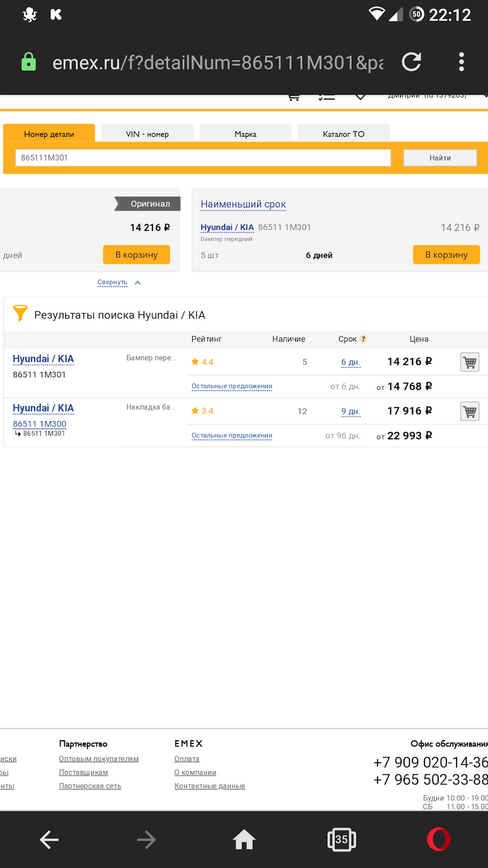
Task: Add 14 216 ₽ bumper row to cart
Action: (470, 362)
